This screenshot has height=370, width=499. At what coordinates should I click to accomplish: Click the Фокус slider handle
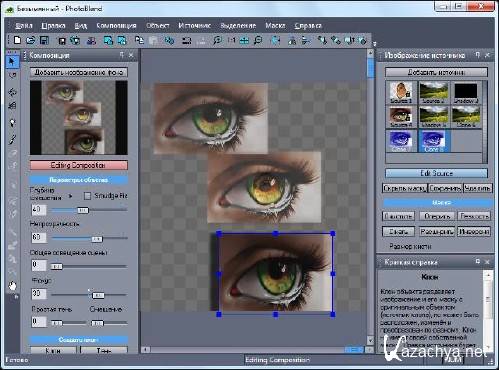(x=98, y=295)
